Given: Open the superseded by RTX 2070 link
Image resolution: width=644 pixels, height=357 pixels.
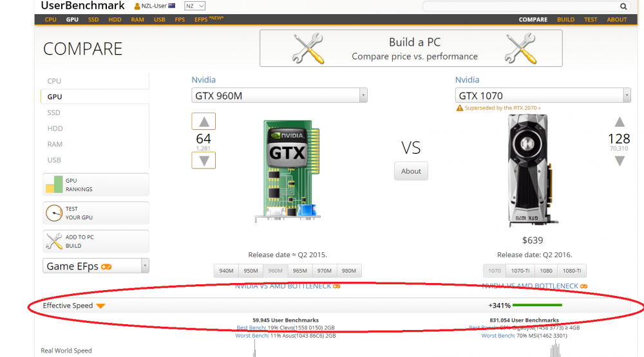Looking at the screenshot, I should pyautogui.click(x=503, y=108).
